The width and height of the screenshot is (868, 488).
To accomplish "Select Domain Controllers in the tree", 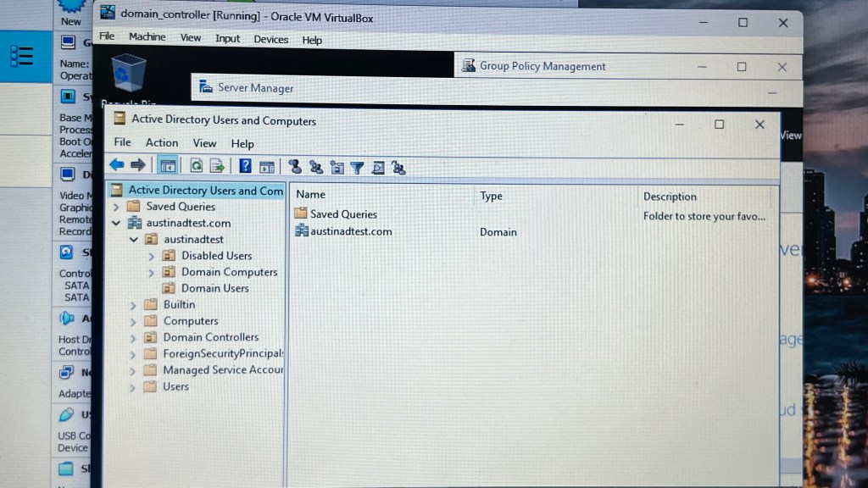I will [x=210, y=337].
